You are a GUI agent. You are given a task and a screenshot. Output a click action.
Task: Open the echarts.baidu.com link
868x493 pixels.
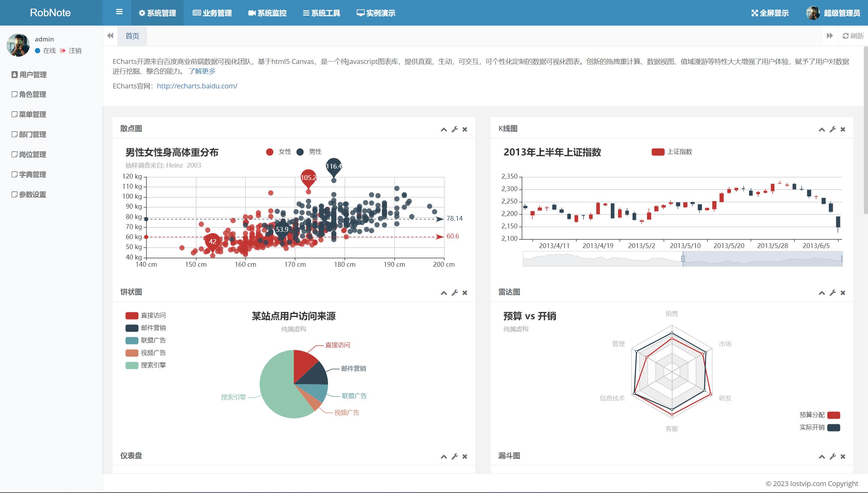click(197, 86)
